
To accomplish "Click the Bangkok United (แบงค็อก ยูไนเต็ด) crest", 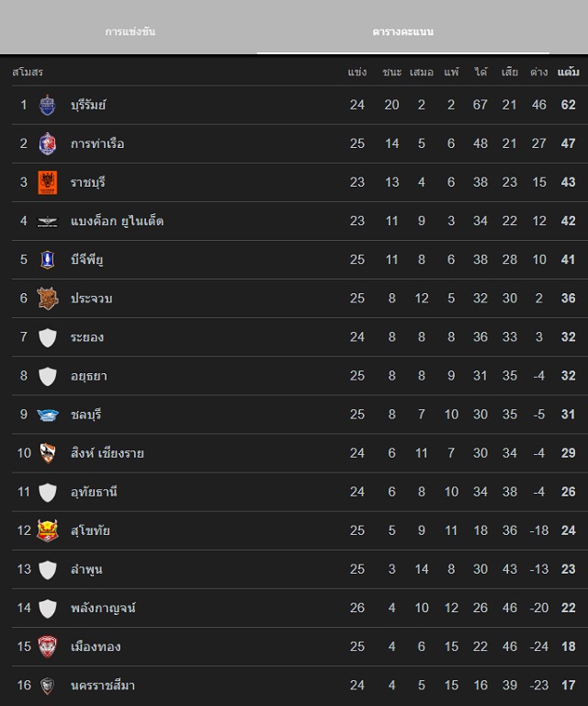I will (48, 222).
